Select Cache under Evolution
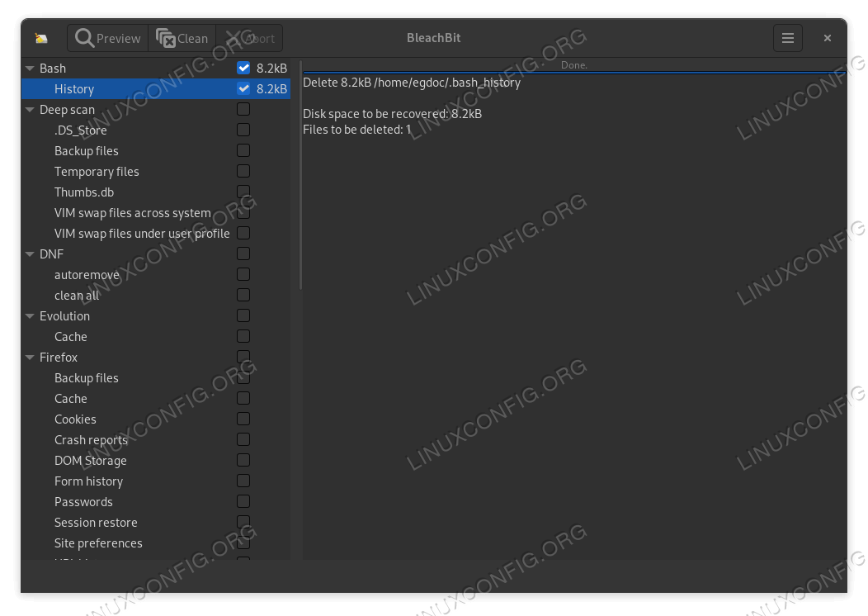The image size is (868, 616). pos(156,337)
